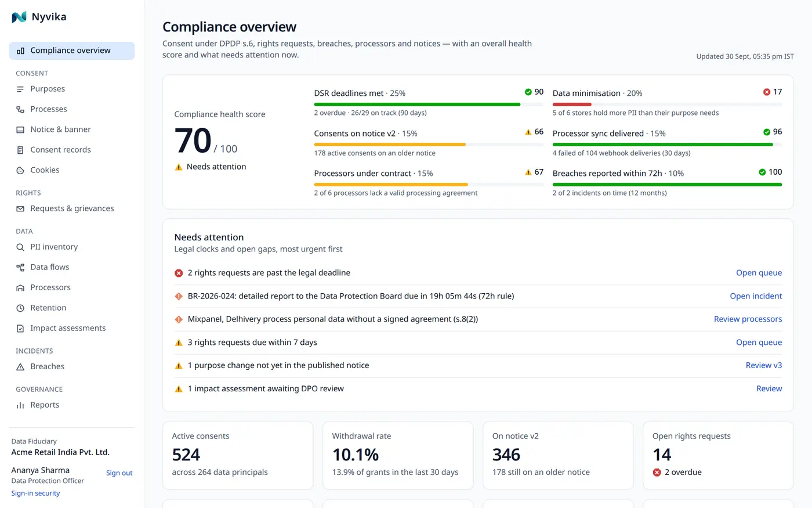The height and width of the screenshot is (508, 812).
Task: Click red cross icon beside Data minimisation 17
Action: (x=767, y=92)
